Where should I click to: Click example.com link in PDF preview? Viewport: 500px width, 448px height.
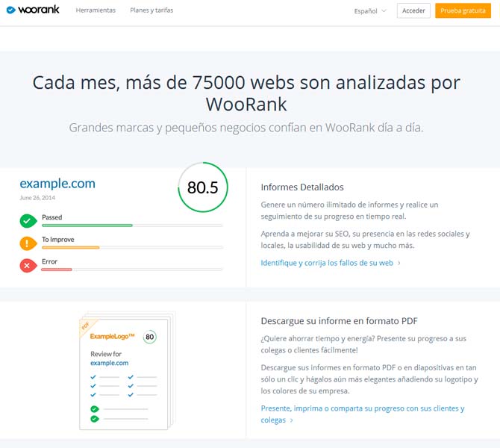coord(110,363)
